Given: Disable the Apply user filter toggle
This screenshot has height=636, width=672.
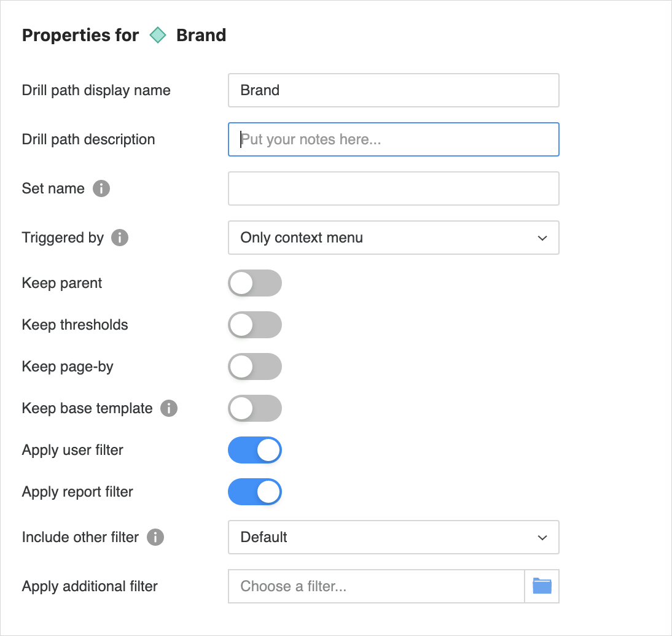Looking at the screenshot, I should pyautogui.click(x=254, y=450).
